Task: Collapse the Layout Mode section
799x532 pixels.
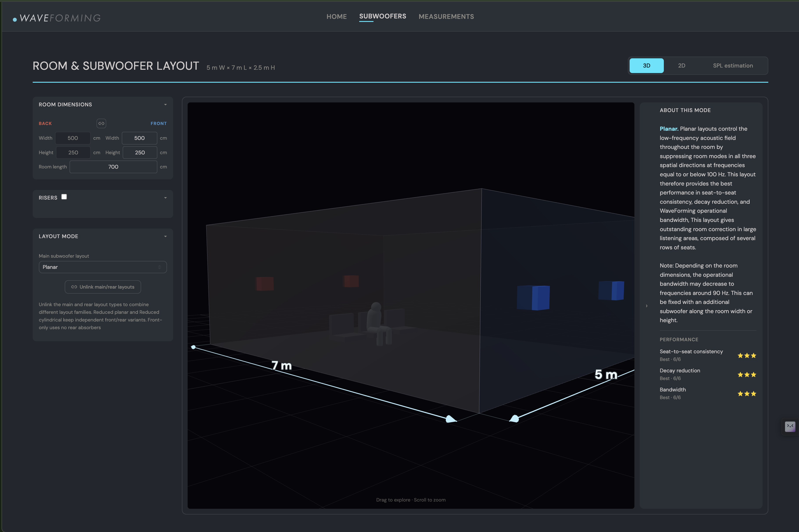Action: click(x=165, y=236)
